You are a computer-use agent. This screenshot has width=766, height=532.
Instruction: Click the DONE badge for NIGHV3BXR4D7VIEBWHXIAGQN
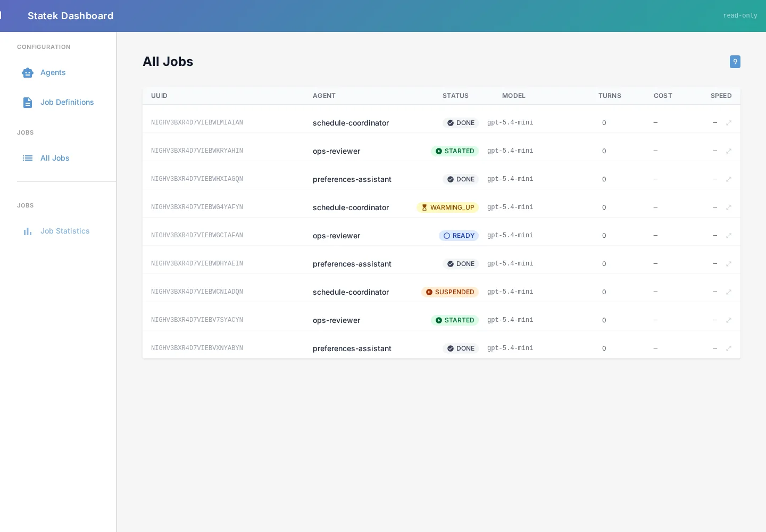pyautogui.click(x=461, y=179)
